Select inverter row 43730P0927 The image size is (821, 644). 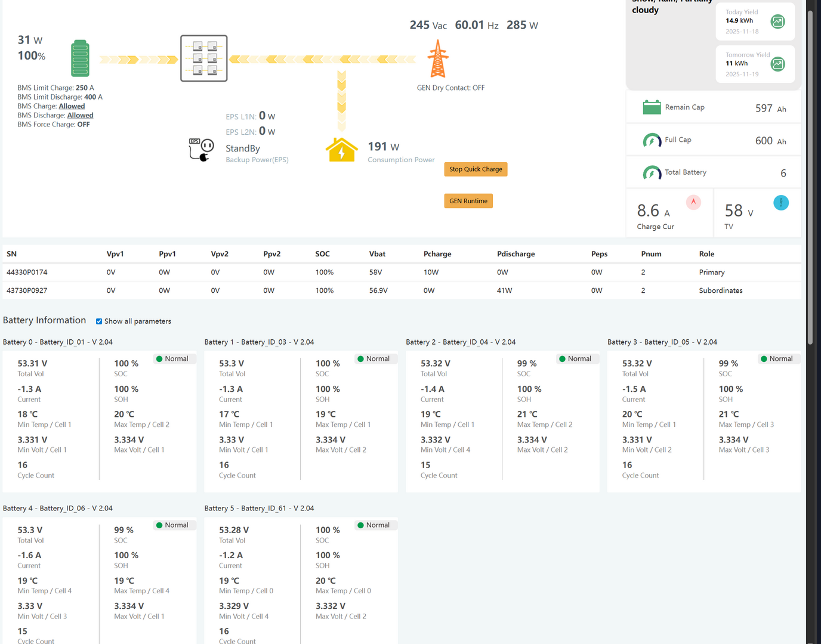pos(27,291)
